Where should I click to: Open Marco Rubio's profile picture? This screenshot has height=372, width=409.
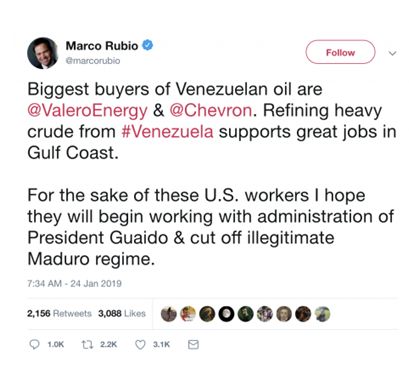(x=43, y=53)
